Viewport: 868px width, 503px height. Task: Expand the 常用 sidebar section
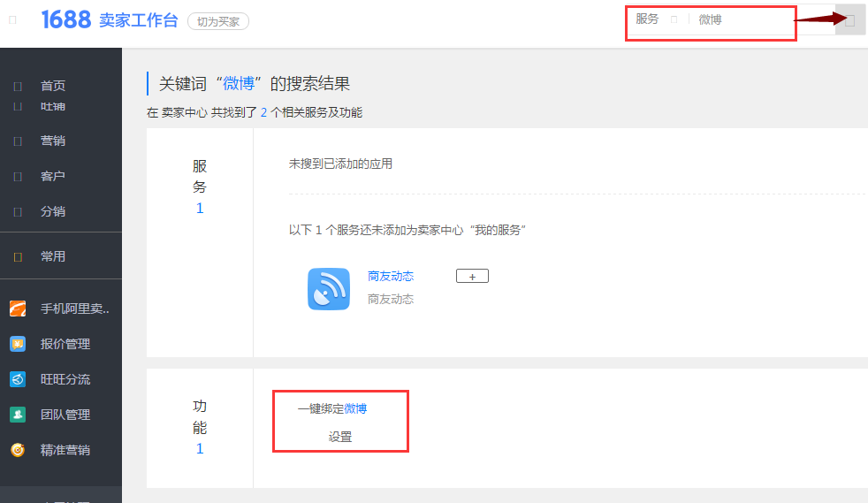click(x=53, y=256)
